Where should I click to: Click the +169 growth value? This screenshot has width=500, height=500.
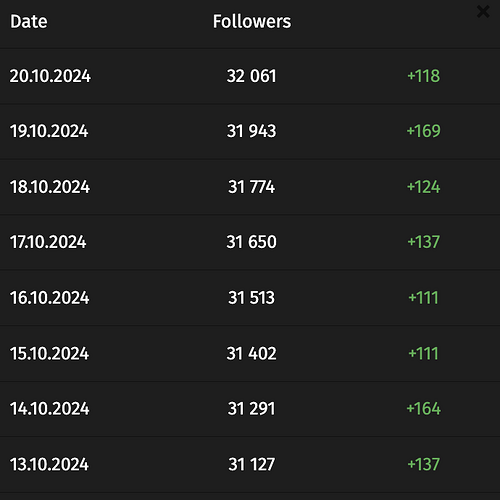click(x=424, y=131)
